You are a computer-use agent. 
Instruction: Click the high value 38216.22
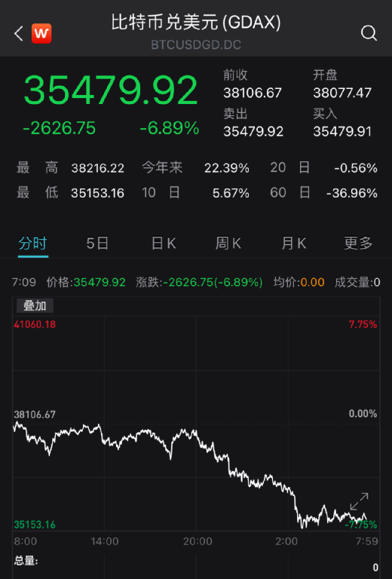(98, 168)
